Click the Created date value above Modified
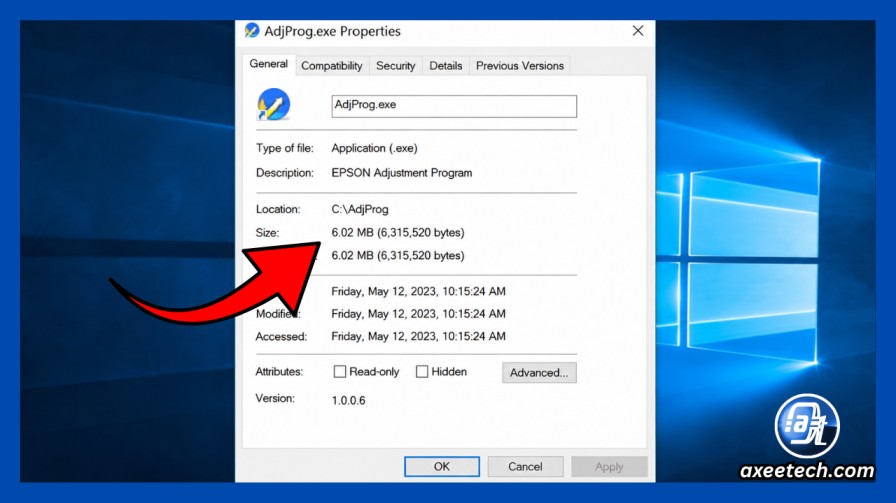The image size is (896, 503). pyautogui.click(x=418, y=292)
